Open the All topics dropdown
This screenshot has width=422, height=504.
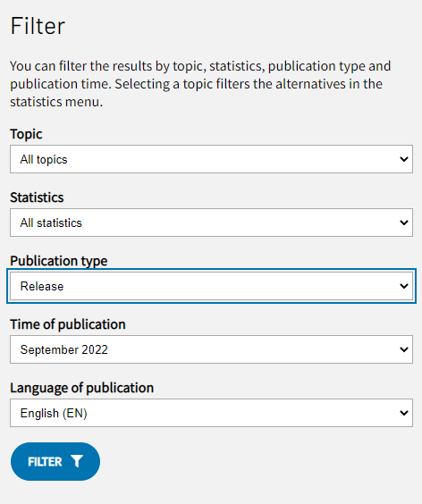(x=211, y=159)
